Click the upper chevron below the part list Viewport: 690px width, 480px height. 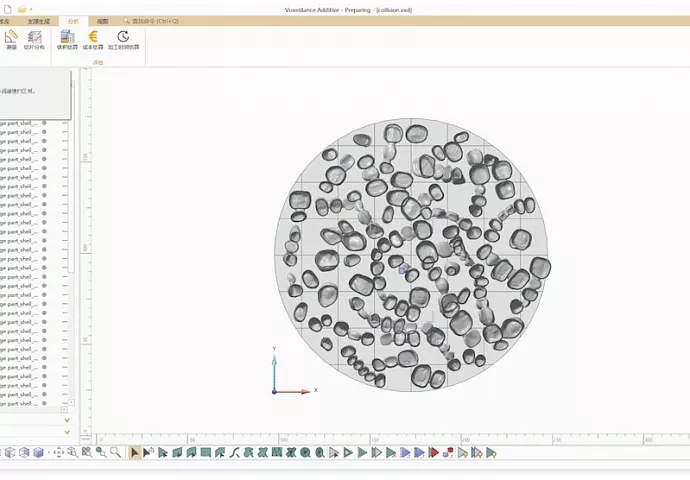pos(67,420)
